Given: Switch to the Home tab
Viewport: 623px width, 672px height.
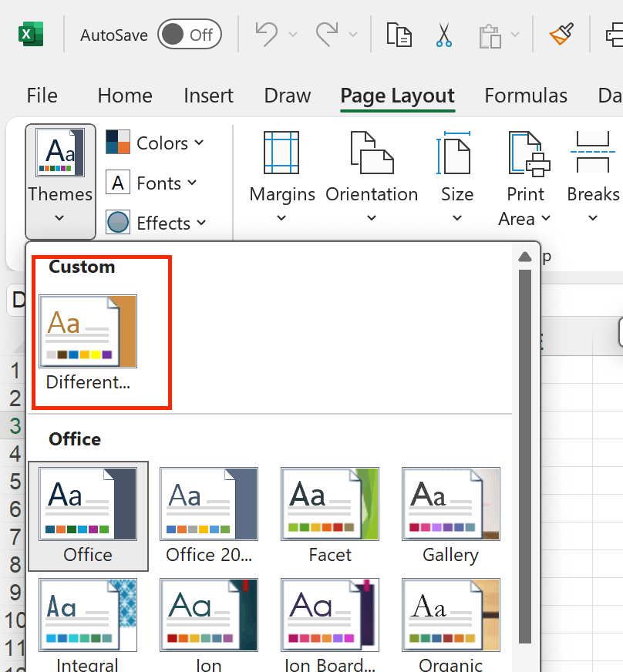Looking at the screenshot, I should (x=125, y=95).
